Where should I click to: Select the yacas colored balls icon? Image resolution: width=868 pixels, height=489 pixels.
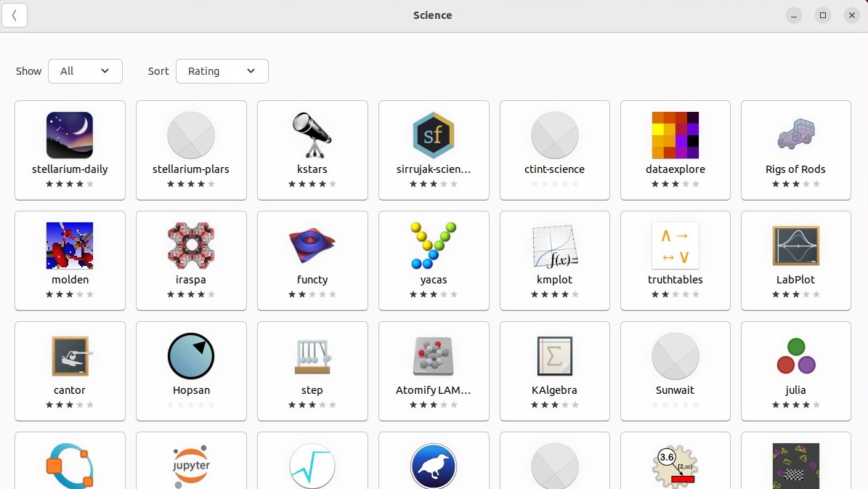434,246
